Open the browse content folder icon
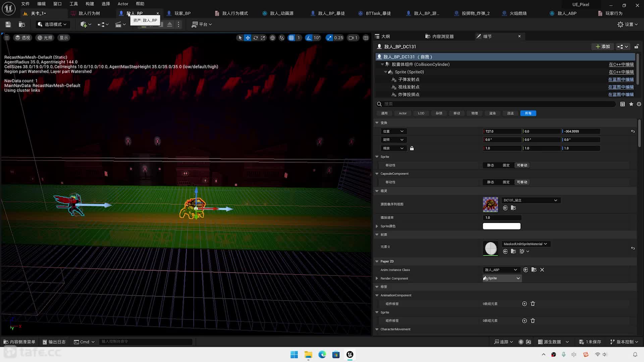Viewport: 644px width, 362px height. [x=22, y=24]
